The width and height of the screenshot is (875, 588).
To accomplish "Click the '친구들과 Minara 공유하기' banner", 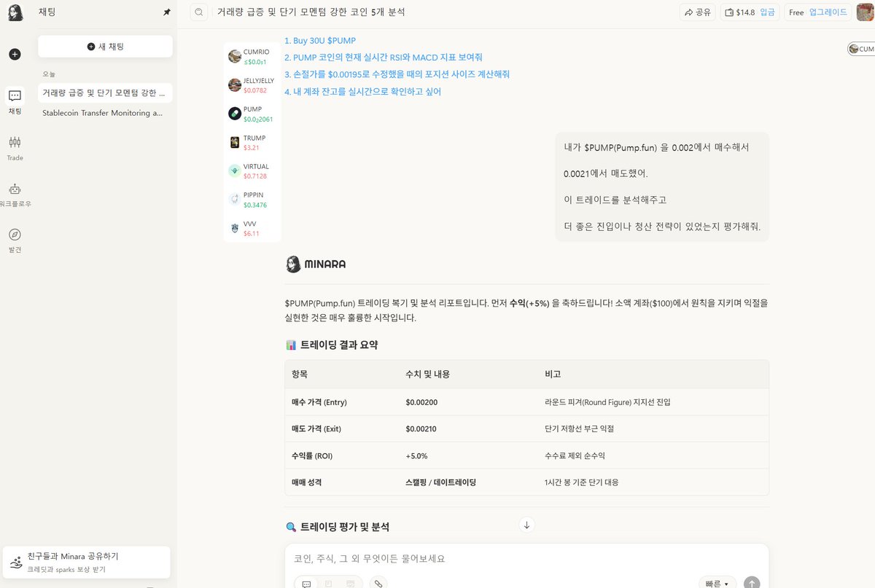I will [86, 562].
